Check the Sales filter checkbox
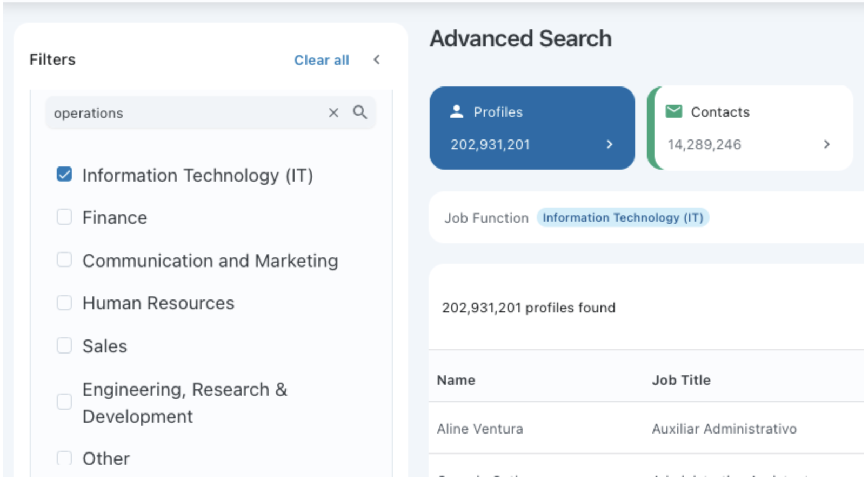 click(x=64, y=345)
